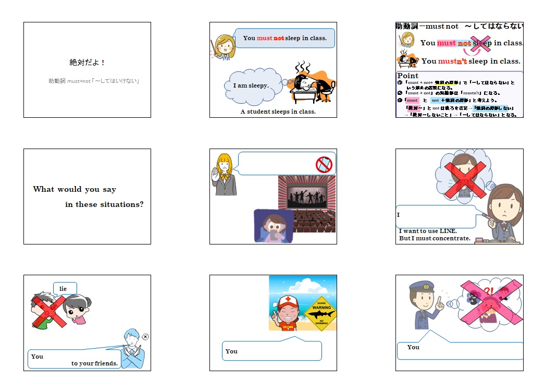Click the 'You' answer box below the lifeguard
This screenshot has height=392, width=545.
(x=271, y=351)
